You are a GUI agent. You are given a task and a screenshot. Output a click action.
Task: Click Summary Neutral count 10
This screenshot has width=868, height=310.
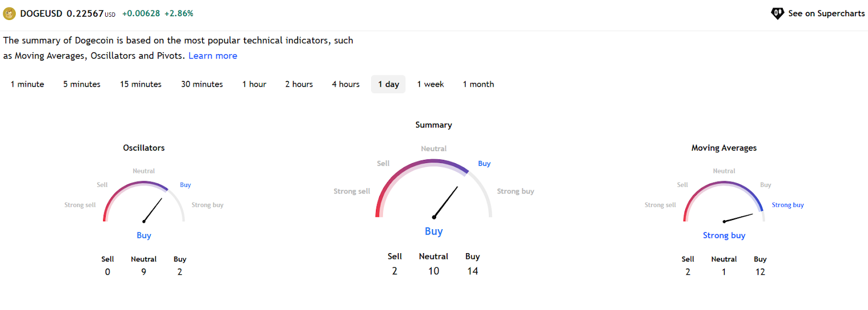433,271
